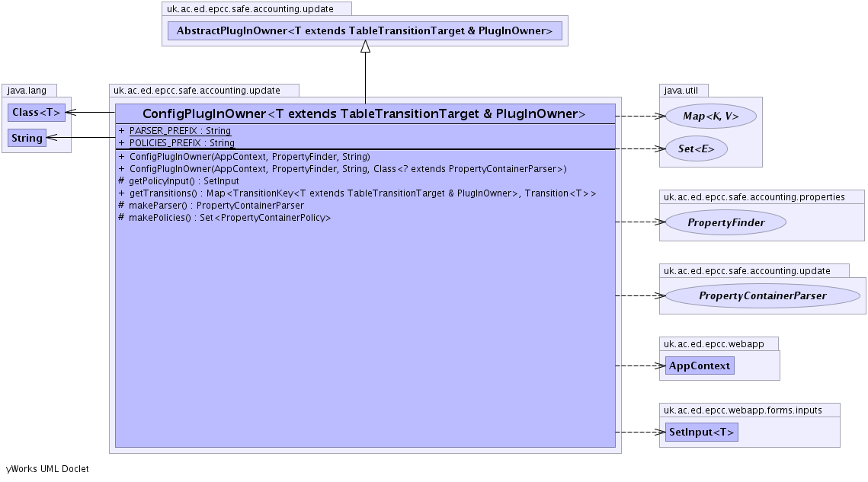Click the ConfigPlugInOwner class title
This screenshot has width=868, height=482.
tap(364, 114)
